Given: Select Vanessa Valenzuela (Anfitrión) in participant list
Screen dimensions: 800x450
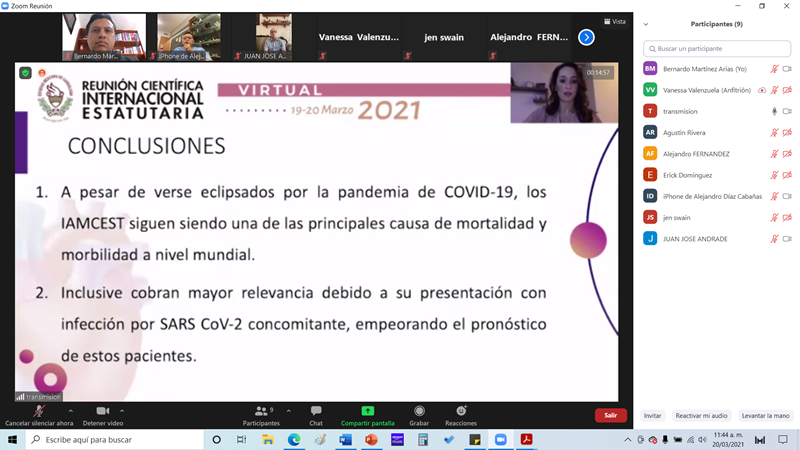Looking at the screenshot, I should pyautogui.click(x=717, y=90).
